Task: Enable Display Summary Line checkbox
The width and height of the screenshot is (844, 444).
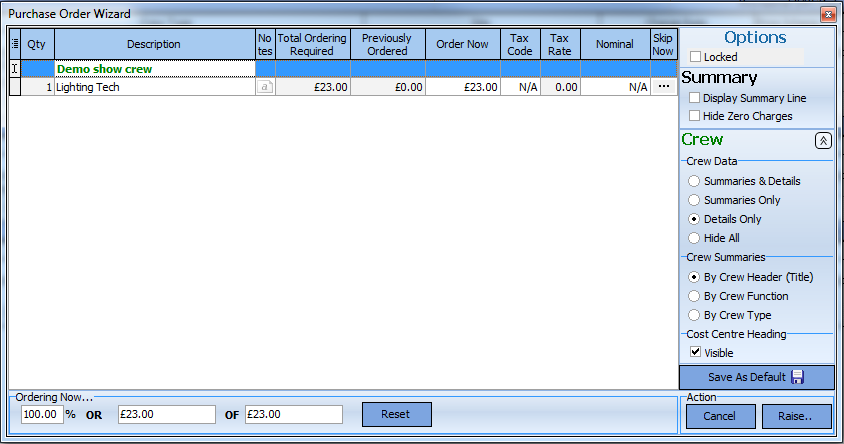Action: (x=695, y=98)
